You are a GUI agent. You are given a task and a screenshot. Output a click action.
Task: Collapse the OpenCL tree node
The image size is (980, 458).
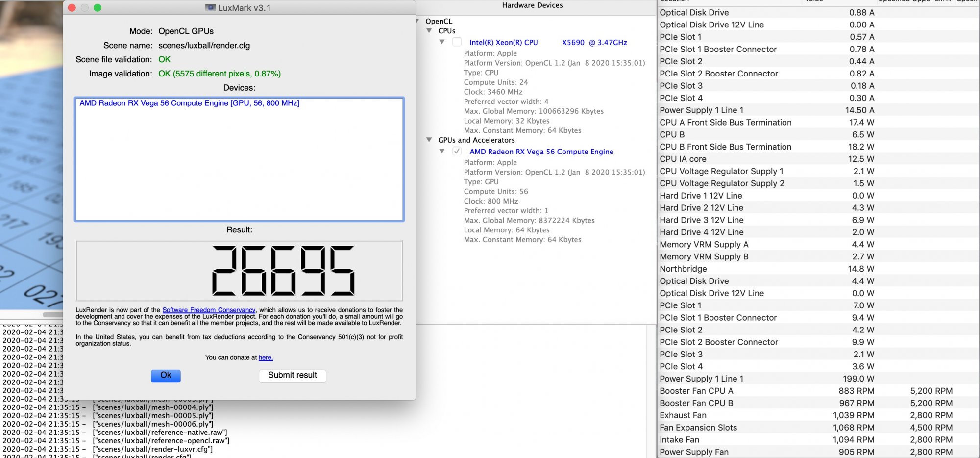[x=417, y=21]
